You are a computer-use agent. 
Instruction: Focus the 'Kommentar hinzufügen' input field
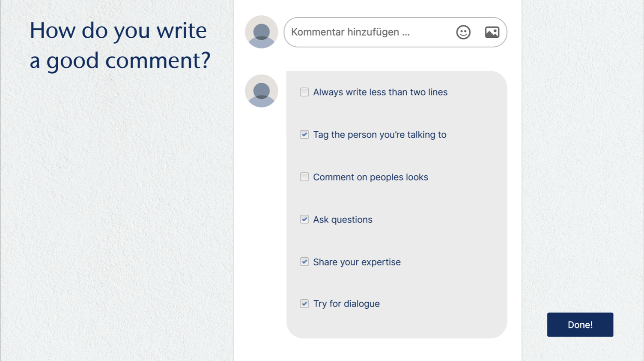[x=368, y=32]
